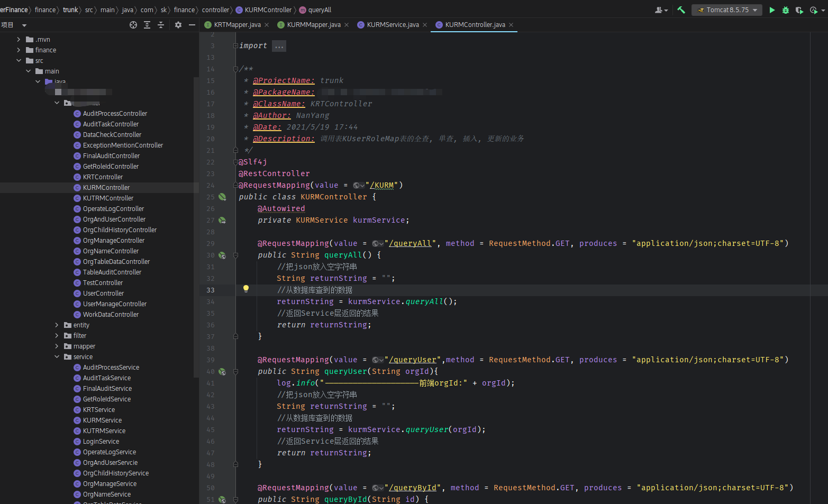This screenshot has height=504, width=828.
Task: Select the KURMController.java tab
Action: 475,25
